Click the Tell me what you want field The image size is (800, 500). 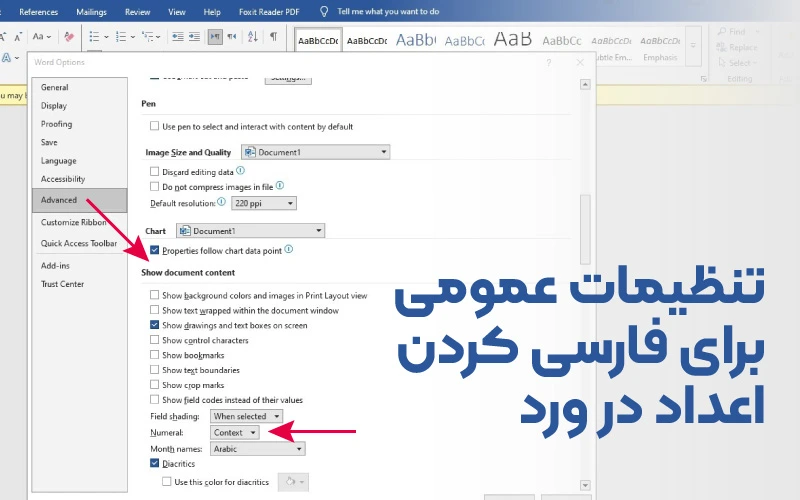click(388, 11)
